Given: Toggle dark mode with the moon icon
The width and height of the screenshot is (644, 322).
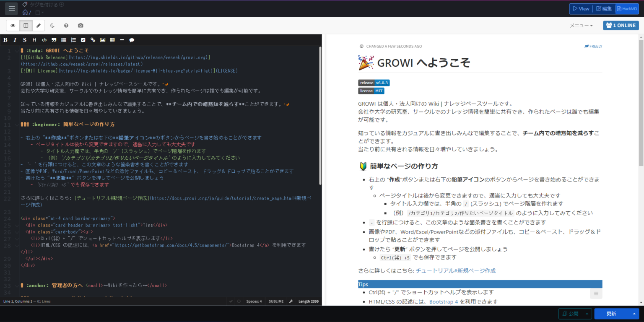Looking at the screenshot, I should pos(52,25).
